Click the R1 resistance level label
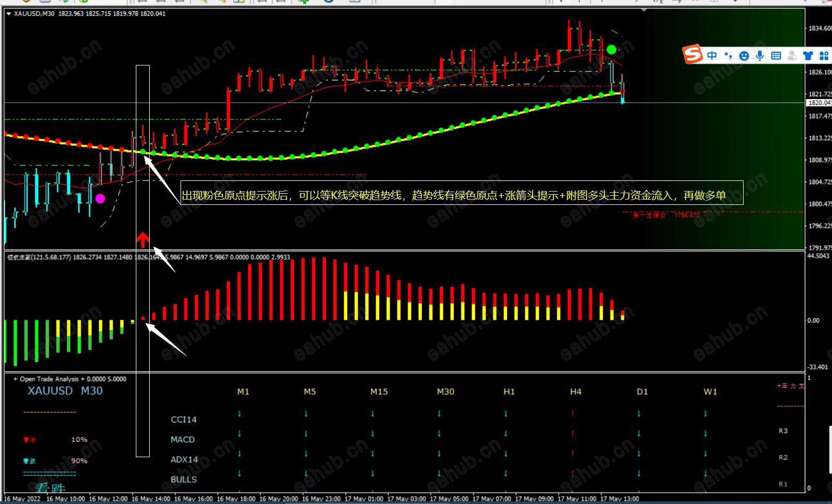The height and width of the screenshot is (504, 832). pyautogui.click(x=783, y=484)
